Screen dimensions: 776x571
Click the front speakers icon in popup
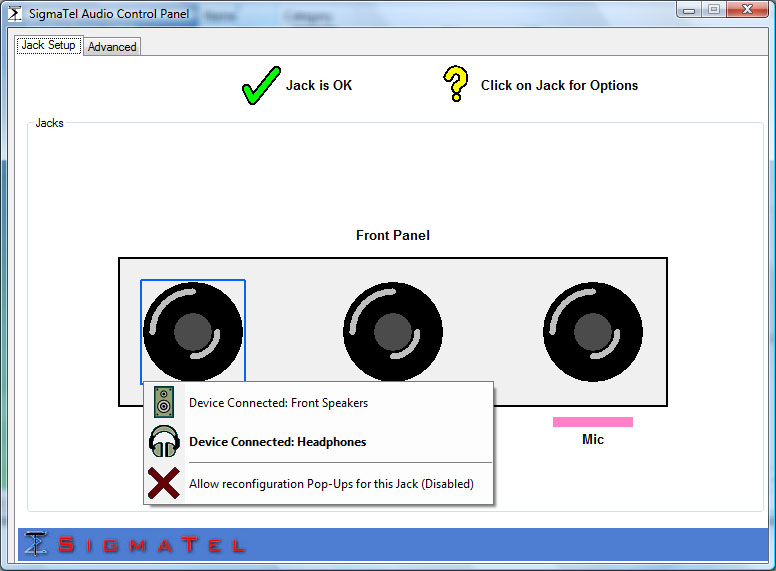164,402
